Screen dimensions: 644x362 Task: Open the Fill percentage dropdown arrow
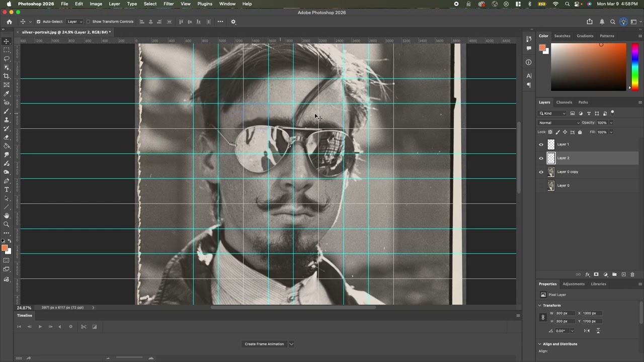tap(611, 132)
